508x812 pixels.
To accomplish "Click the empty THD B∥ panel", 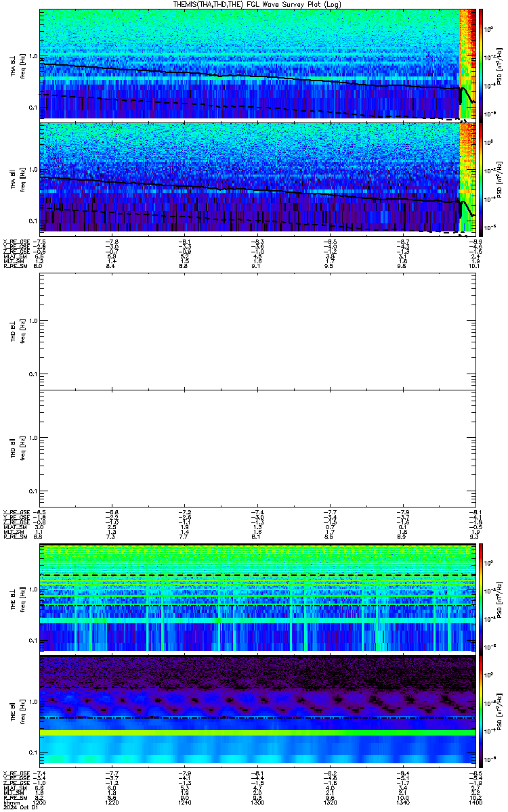I will pyautogui.click(x=258, y=448).
